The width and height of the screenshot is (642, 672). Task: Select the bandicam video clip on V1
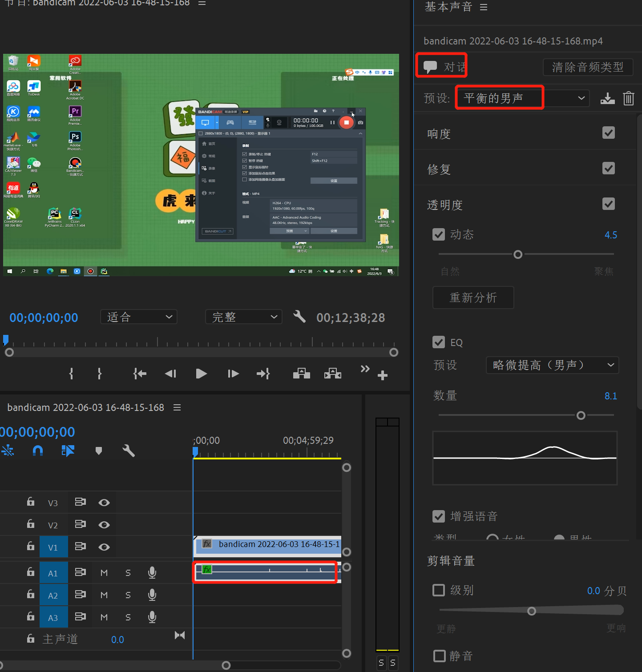click(268, 546)
